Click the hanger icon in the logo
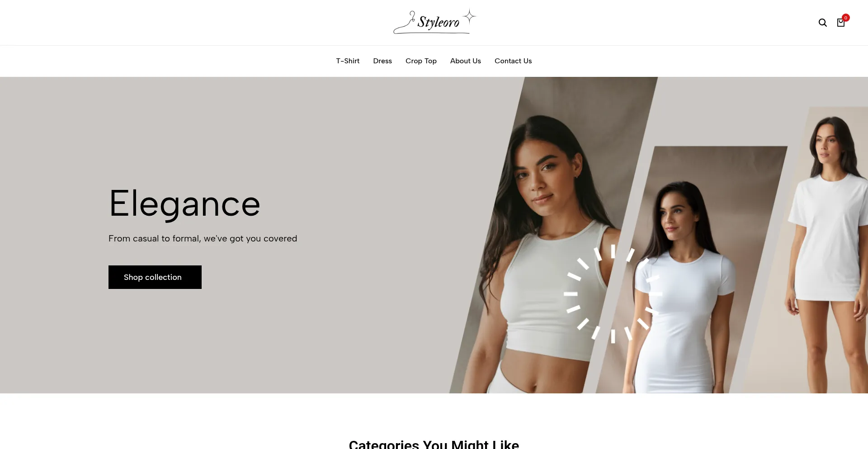The image size is (868, 449). point(405,23)
